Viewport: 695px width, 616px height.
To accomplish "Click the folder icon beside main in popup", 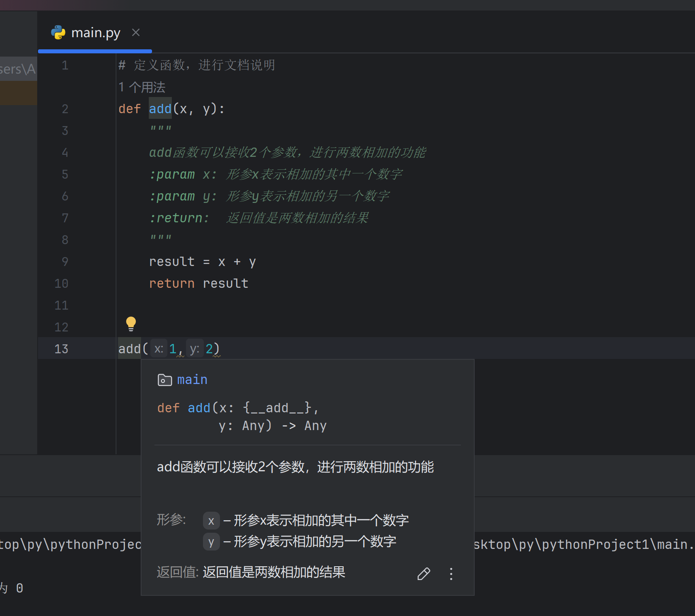I will pos(165,380).
